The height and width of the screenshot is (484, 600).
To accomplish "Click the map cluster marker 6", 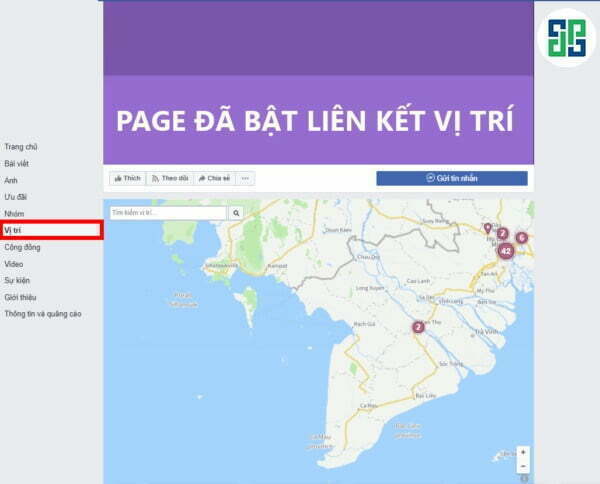I will (x=522, y=238).
